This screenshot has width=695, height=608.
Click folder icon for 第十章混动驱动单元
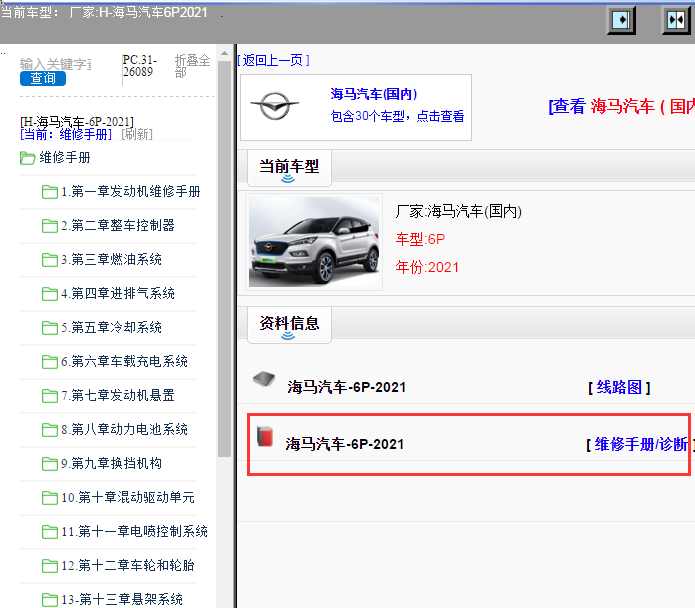click(x=50, y=498)
